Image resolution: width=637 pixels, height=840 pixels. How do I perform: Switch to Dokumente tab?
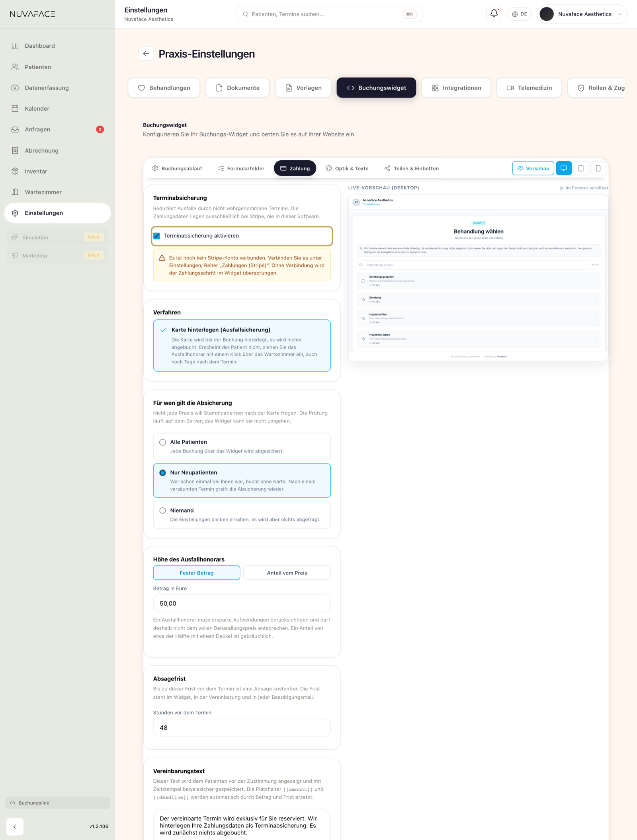point(238,88)
